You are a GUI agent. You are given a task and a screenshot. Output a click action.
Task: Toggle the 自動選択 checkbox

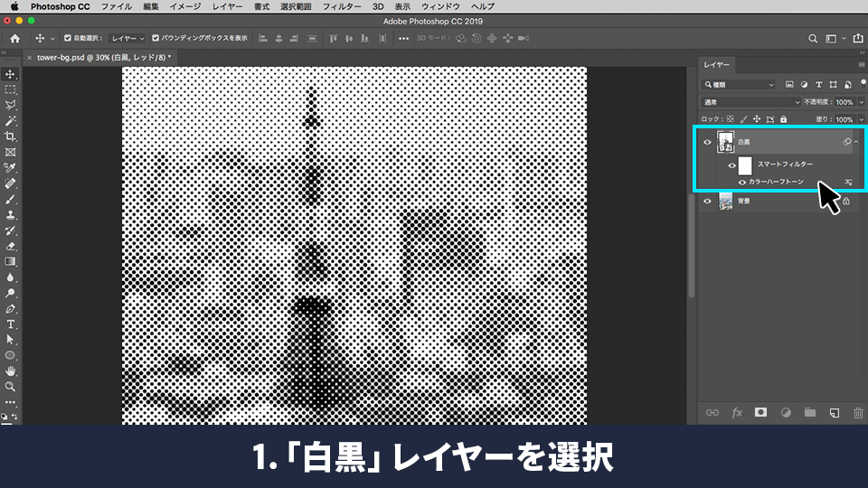(x=68, y=38)
